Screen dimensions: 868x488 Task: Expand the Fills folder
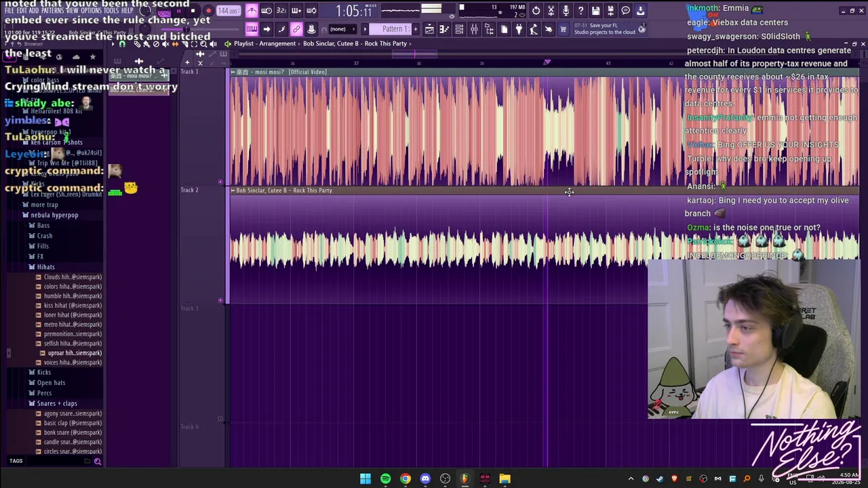[x=43, y=246]
